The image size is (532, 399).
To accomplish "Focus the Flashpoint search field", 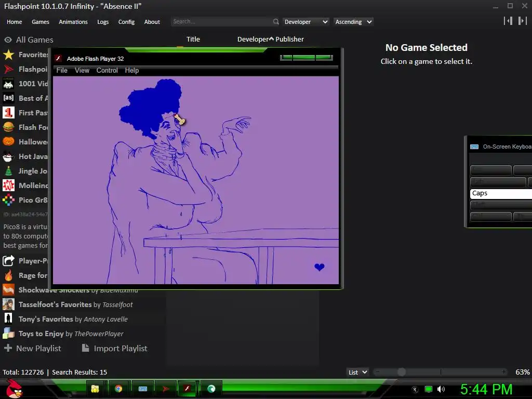I will [221, 22].
